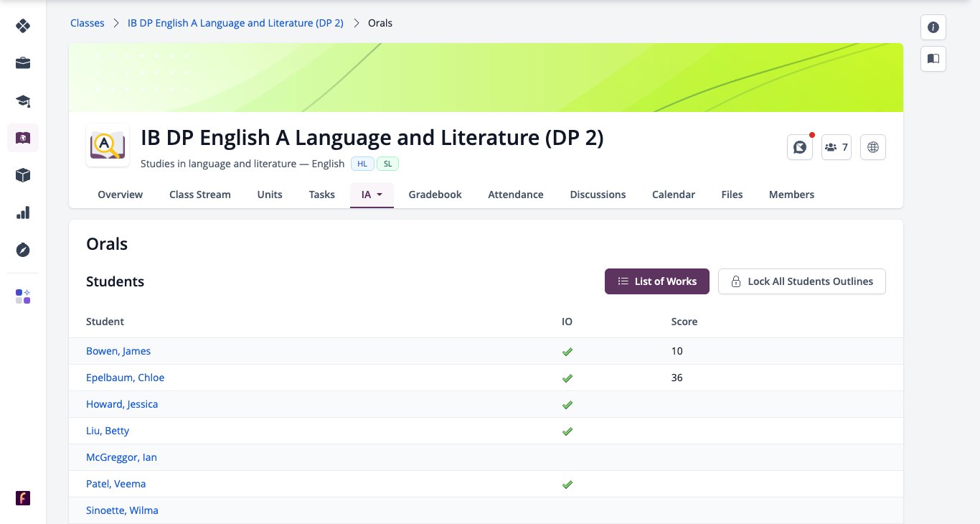Screen dimensions: 980x524
Task: Open student McGreggor, Ian
Action: (x=121, y=457)
